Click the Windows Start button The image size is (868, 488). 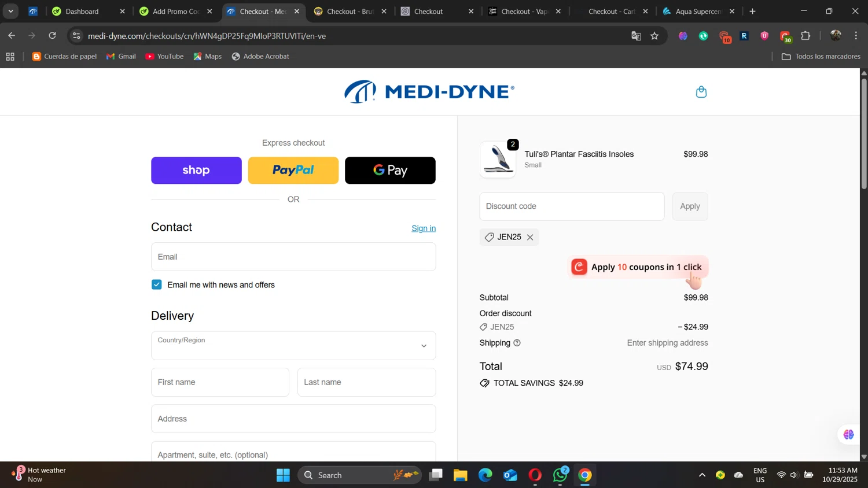coord(283,475)
